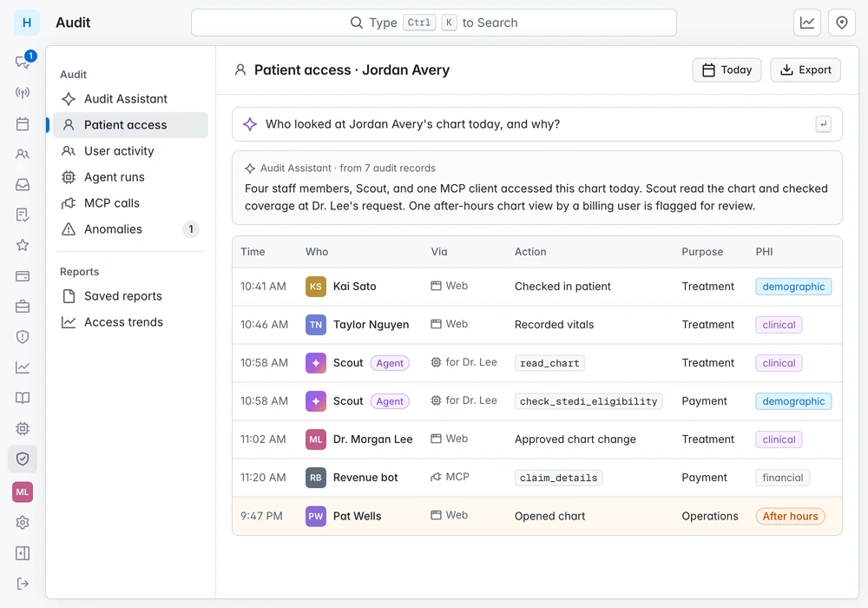The width and height of the screenshot is (868, 608).
Task: Click the MCP via label for Revenue bot
Action: click(x=450, y=477)
